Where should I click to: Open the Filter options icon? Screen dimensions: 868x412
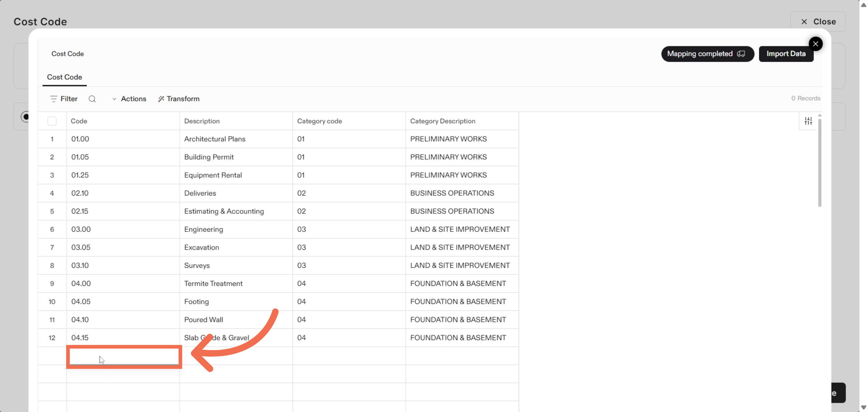click(x=54, y=99)
